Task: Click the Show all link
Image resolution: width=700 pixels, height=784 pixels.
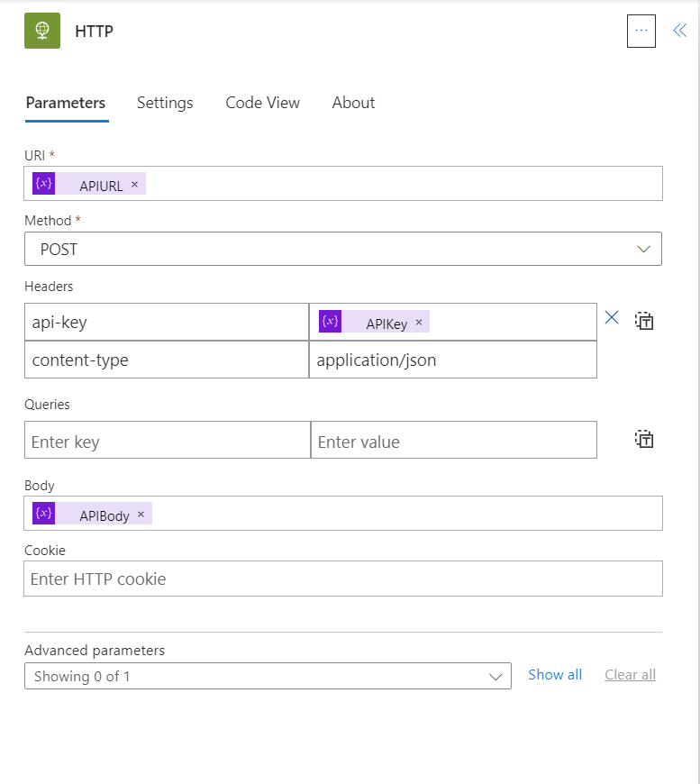Action: coord(555,675)
